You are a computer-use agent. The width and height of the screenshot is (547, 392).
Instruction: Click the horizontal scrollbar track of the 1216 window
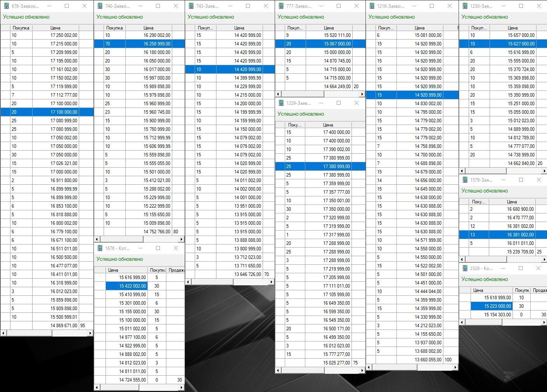[411, 367]
